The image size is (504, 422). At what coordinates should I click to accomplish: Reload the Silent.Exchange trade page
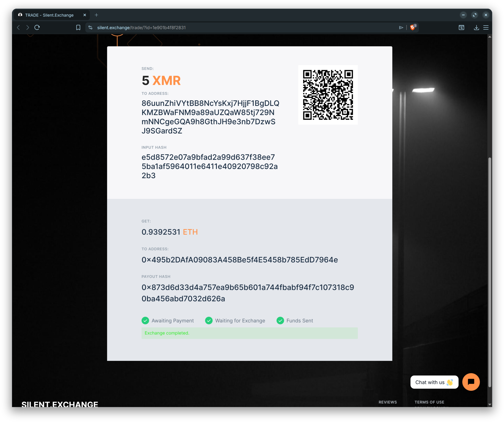pos(37,28)
